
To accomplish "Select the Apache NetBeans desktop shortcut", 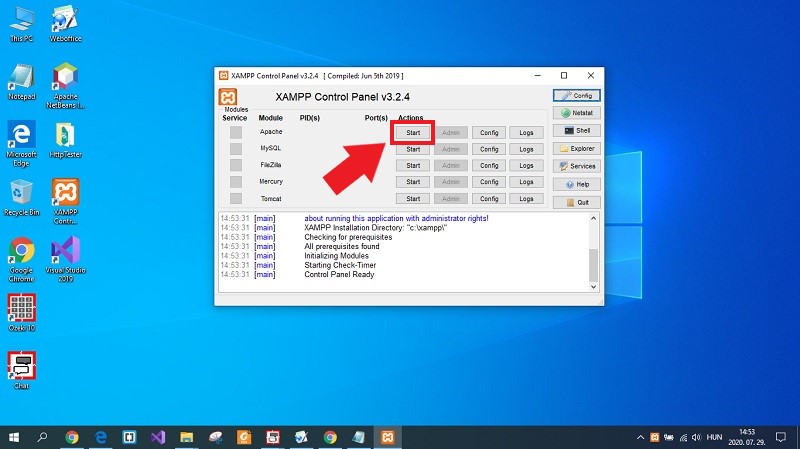I will [x=65, y=86].
